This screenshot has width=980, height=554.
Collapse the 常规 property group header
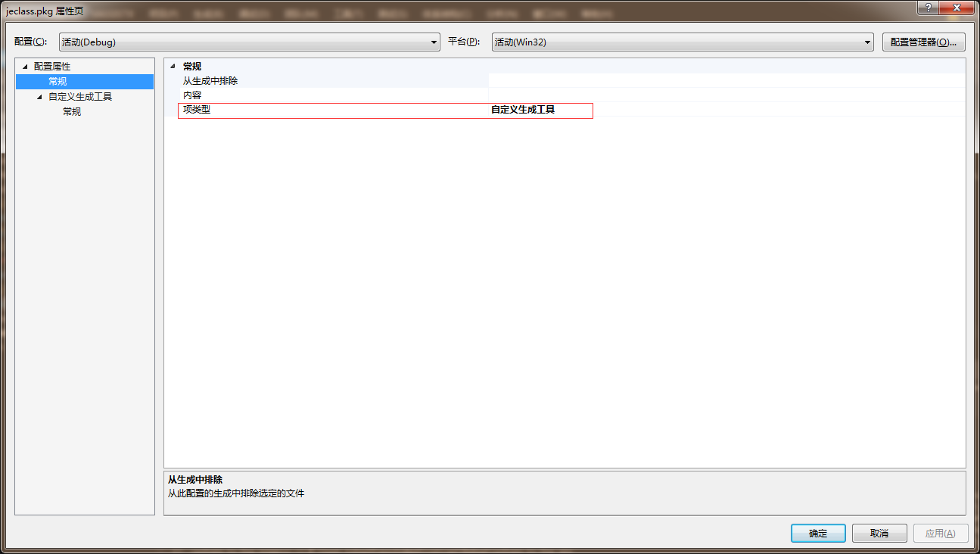pyautogui.click(x=173, y=67)
